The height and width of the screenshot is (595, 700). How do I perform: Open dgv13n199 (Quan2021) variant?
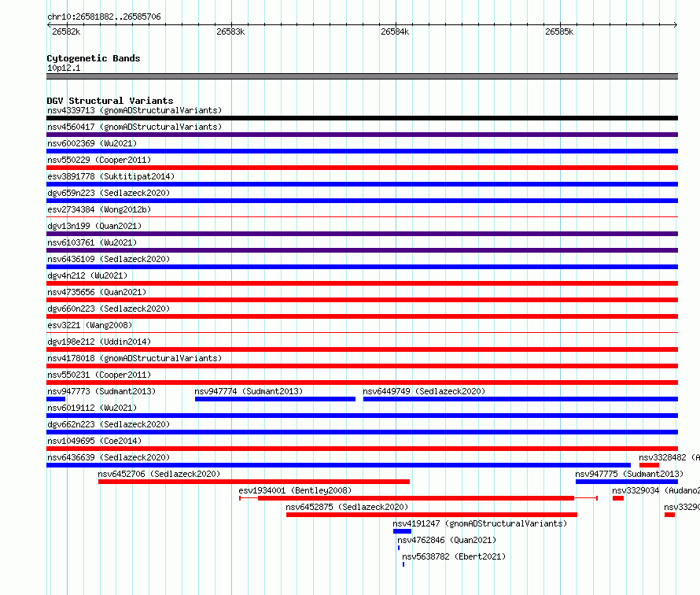point(94,226)
